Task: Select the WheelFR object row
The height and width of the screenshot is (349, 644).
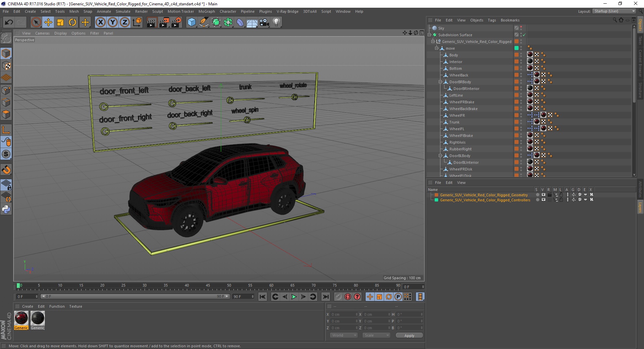Action: (x=457, y=115)
